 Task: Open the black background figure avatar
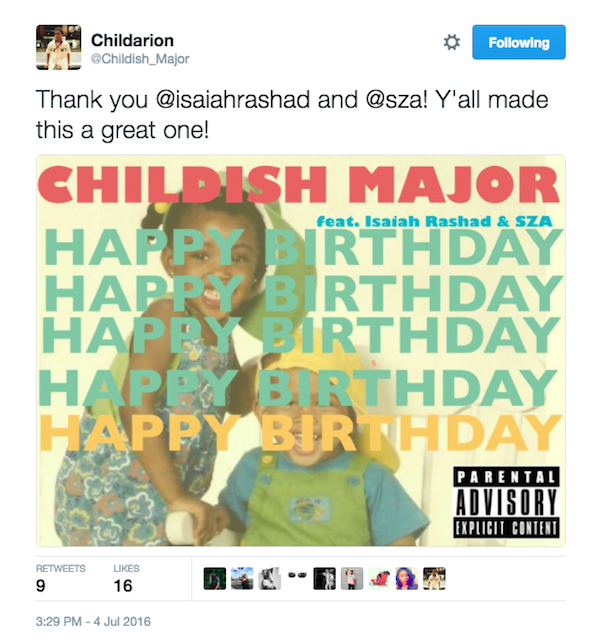coord(324,579)
